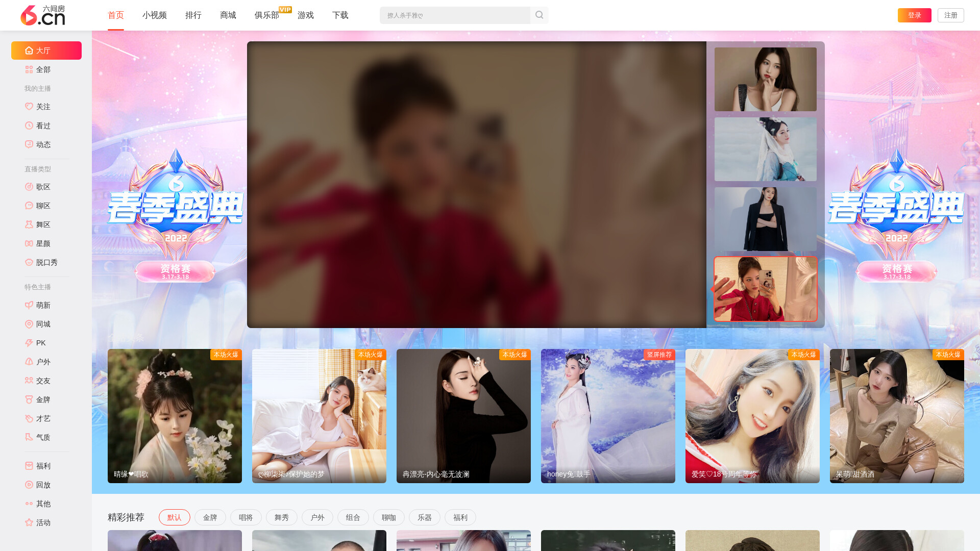Click the 交友 icon in sidebar
This screenshot has width=980, height=551.
point(29,381)
